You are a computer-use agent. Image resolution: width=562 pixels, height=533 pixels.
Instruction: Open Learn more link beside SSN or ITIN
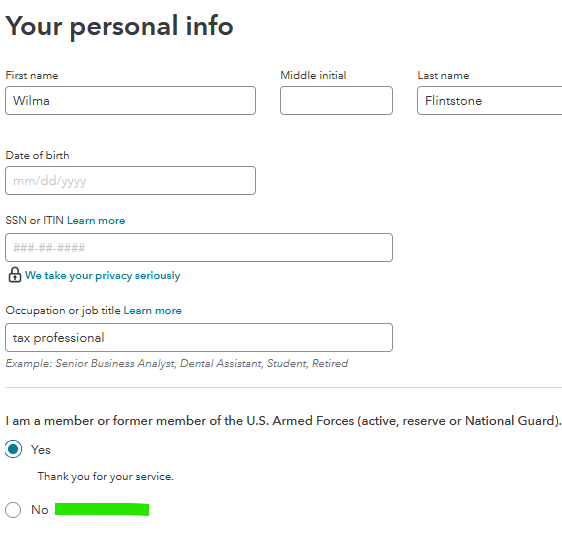tap(96, 220)
